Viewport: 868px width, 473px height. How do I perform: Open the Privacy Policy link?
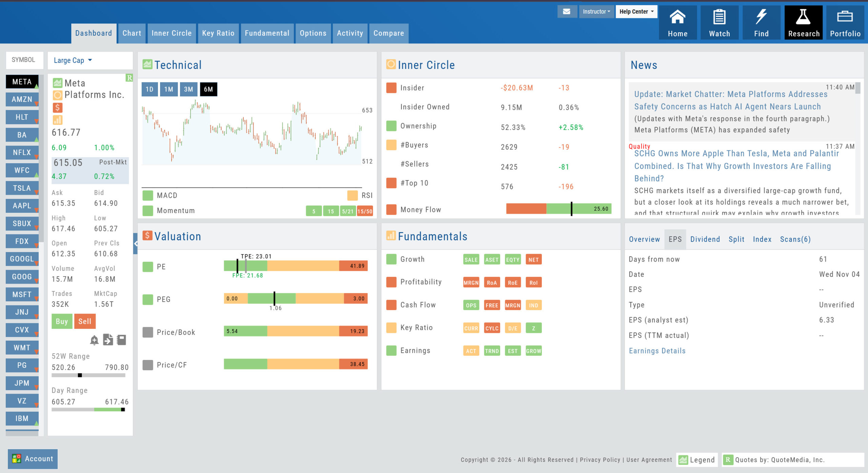[600, 460]
